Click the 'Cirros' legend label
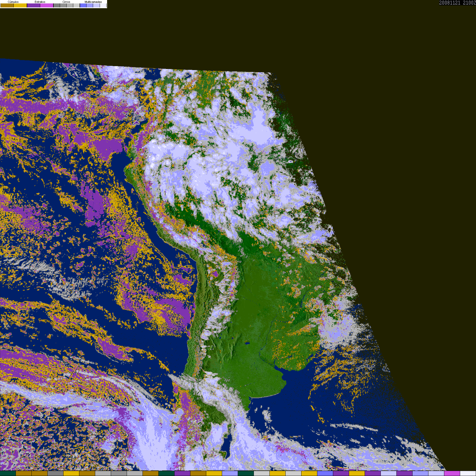This screenshot has height=476, width=476. pyautogui.click(x=66, y=2)
